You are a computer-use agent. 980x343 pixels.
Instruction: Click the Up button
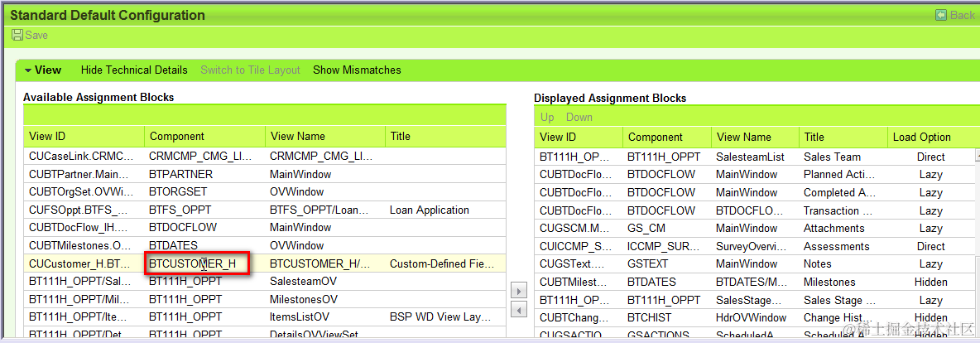coord(547,117)
